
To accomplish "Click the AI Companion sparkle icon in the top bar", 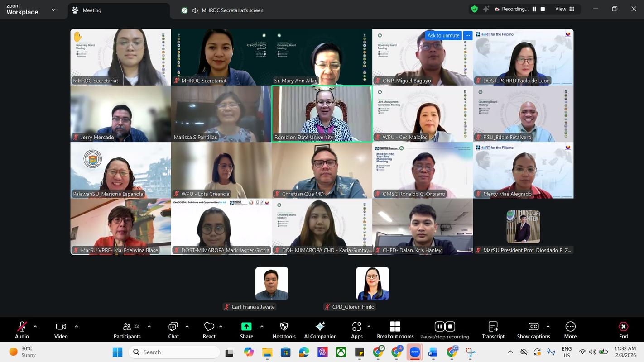I will [x=486, y=9].
